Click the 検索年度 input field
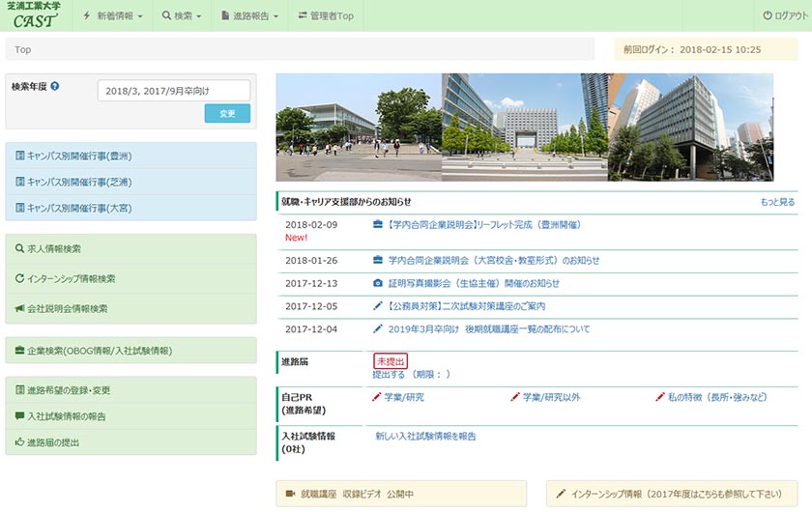 [174, 90]
